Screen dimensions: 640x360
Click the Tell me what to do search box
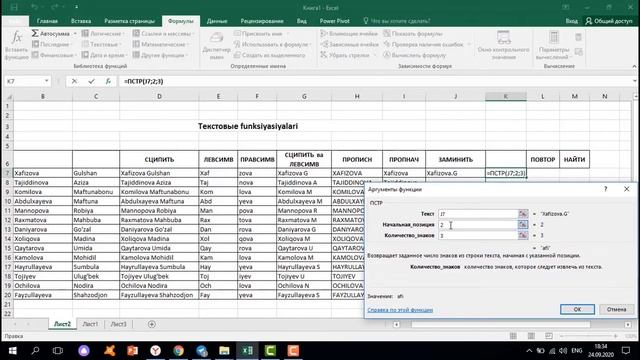(397, 21)
